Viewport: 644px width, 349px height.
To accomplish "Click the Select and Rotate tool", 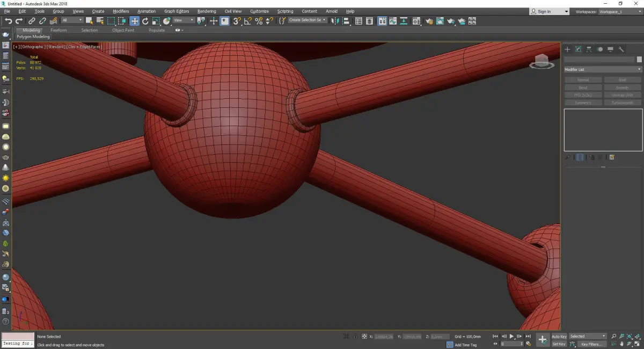I will [x=145, y=21].
